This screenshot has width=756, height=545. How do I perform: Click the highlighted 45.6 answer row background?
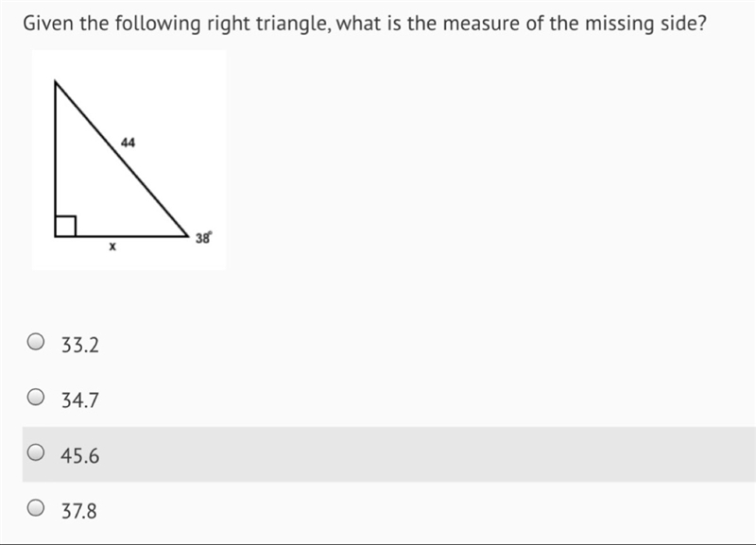pyautogui.click(x=388, y=454)
